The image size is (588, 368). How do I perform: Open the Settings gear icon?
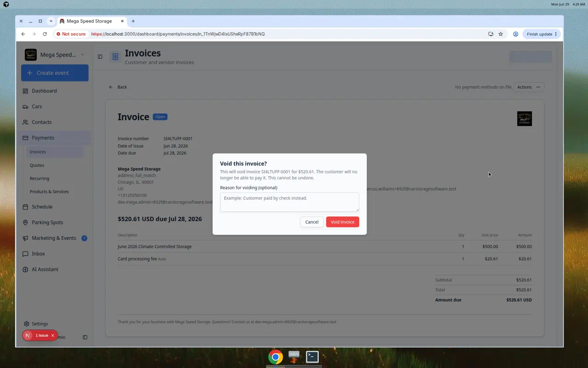(27, 324)
